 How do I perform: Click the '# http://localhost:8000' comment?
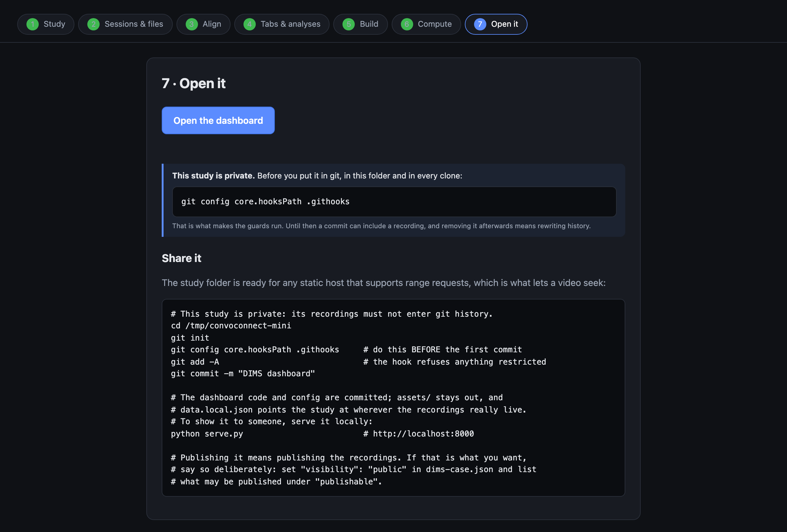(419, 434)
